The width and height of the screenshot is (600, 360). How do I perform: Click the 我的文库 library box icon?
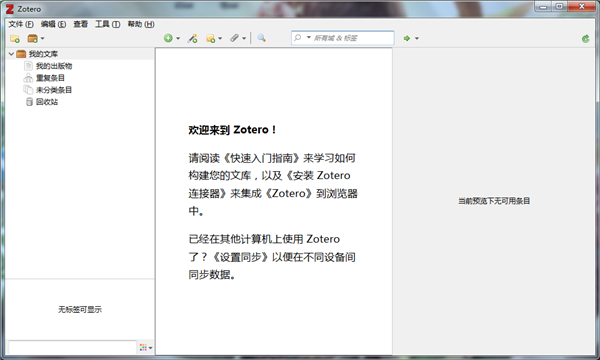21,54
